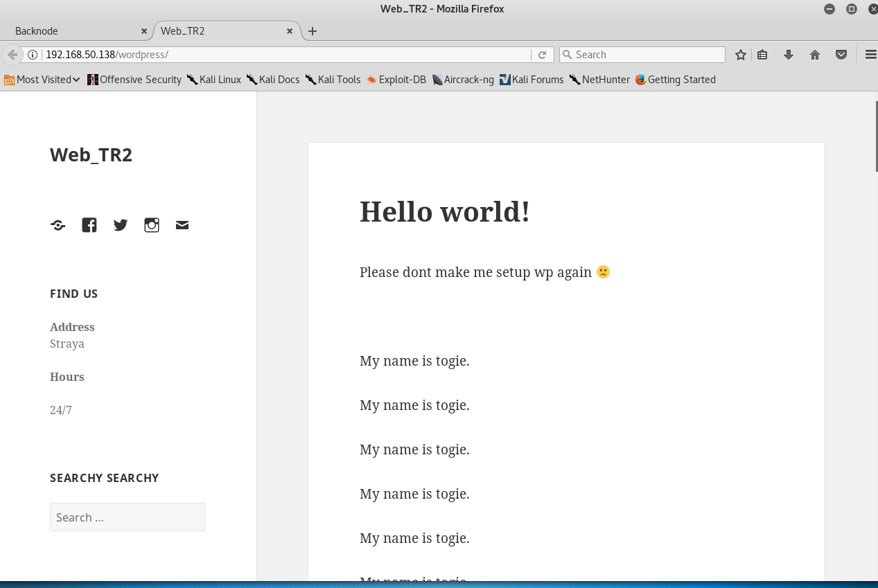The height and width of the screenshot is (588, 878).
Task: Open the Email envelope icon link
Action: pyautogui.click(x=182, y=225)
